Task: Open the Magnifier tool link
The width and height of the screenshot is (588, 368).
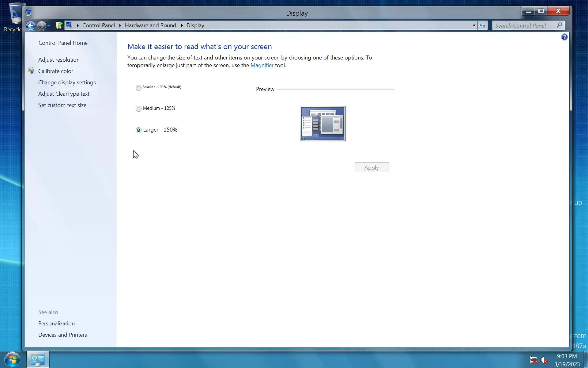Action: [x=262, y=65]
